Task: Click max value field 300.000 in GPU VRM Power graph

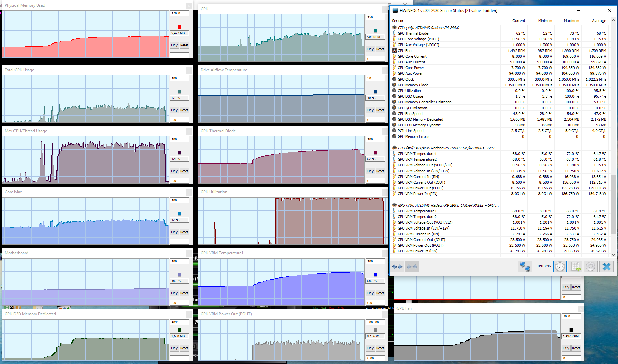Action: coord(376,322)
